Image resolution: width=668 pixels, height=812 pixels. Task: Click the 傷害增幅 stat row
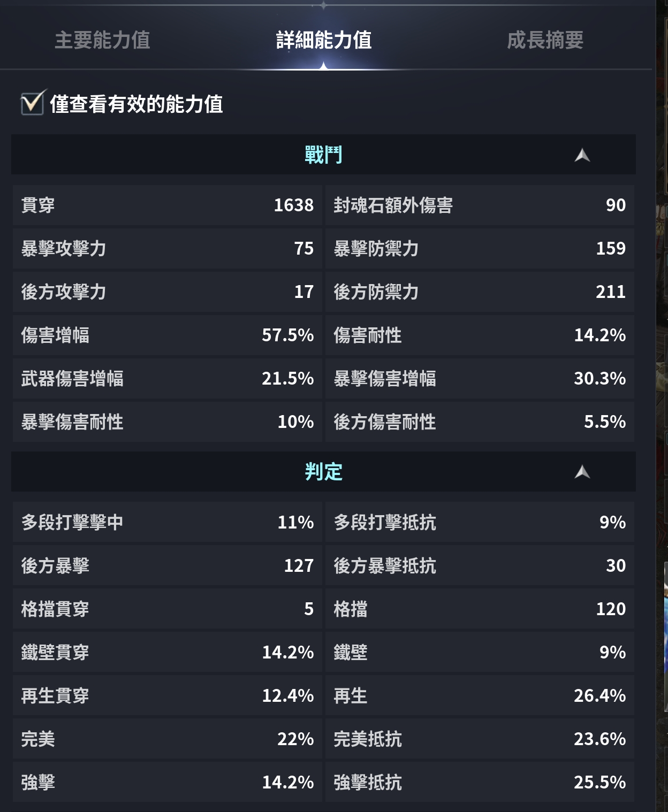click(x=167, y=335)
